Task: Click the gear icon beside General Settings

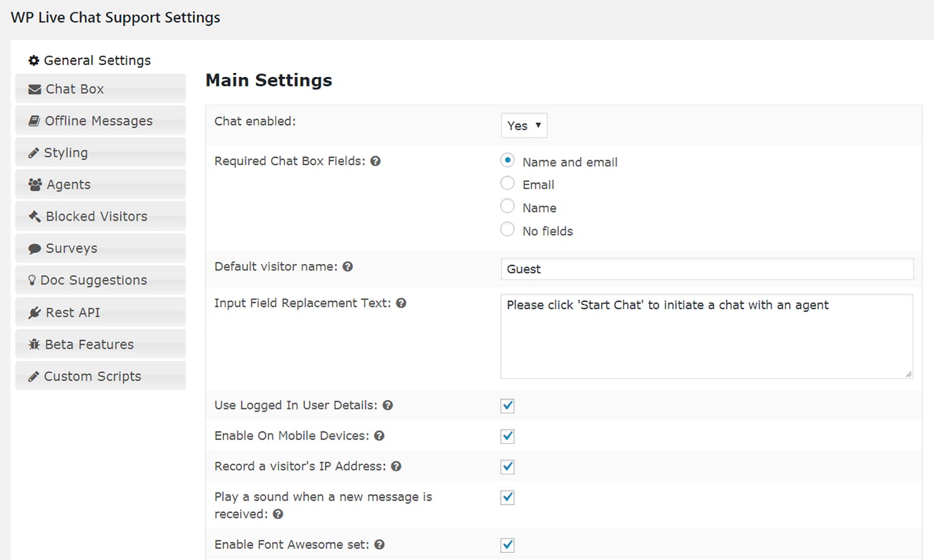Action: pyautogui.click(x=34, y=60)
